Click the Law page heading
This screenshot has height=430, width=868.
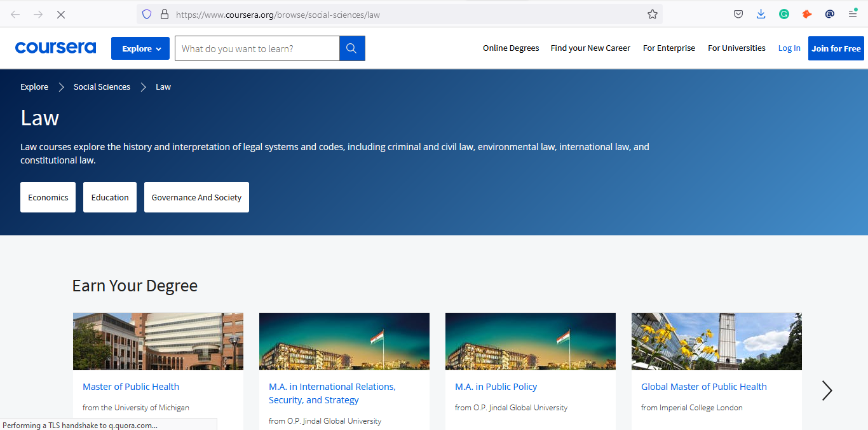[x=40, y=118]
